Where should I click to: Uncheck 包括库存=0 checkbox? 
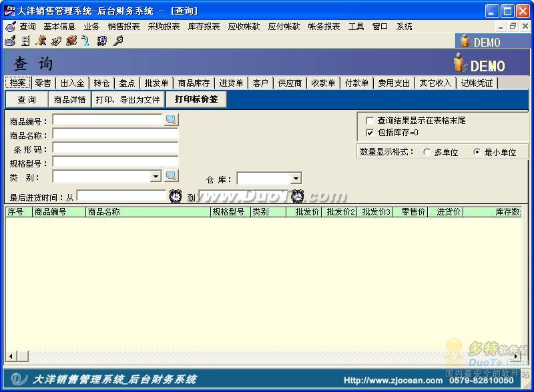pos(370,133)
